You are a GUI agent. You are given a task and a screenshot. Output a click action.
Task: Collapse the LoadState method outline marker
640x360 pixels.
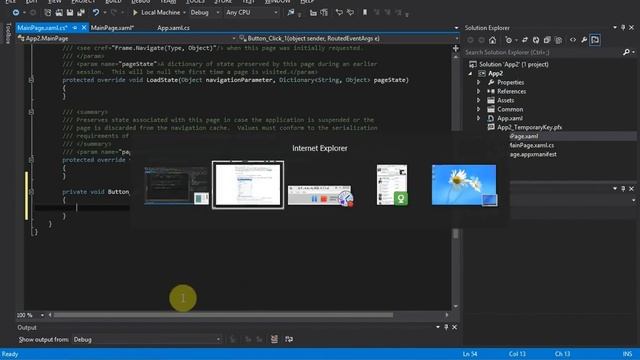(31, 80)
